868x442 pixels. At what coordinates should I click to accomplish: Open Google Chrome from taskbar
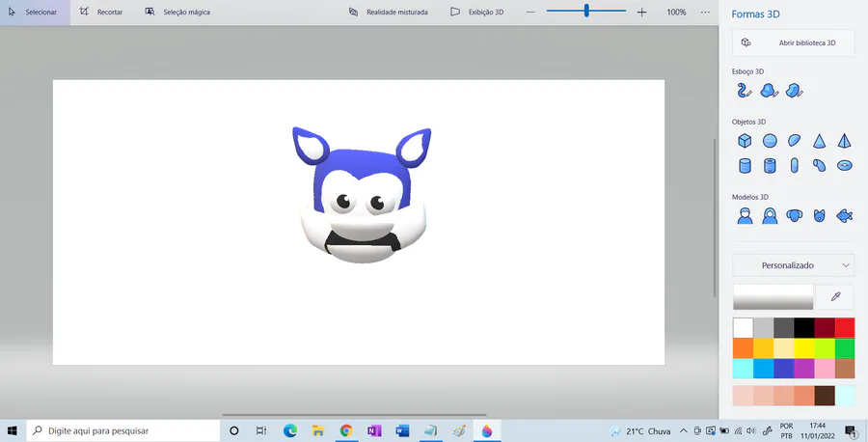point(346,430)
